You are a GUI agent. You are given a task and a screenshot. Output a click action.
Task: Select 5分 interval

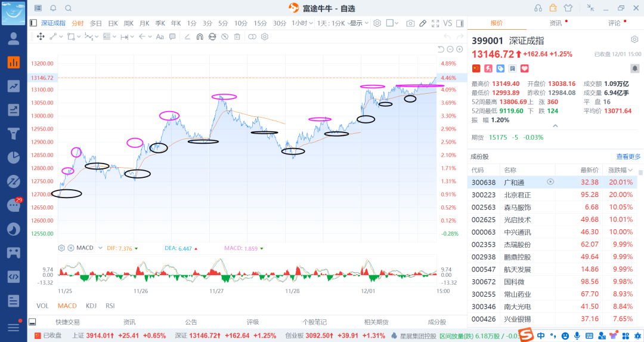[x=223, y=23]
